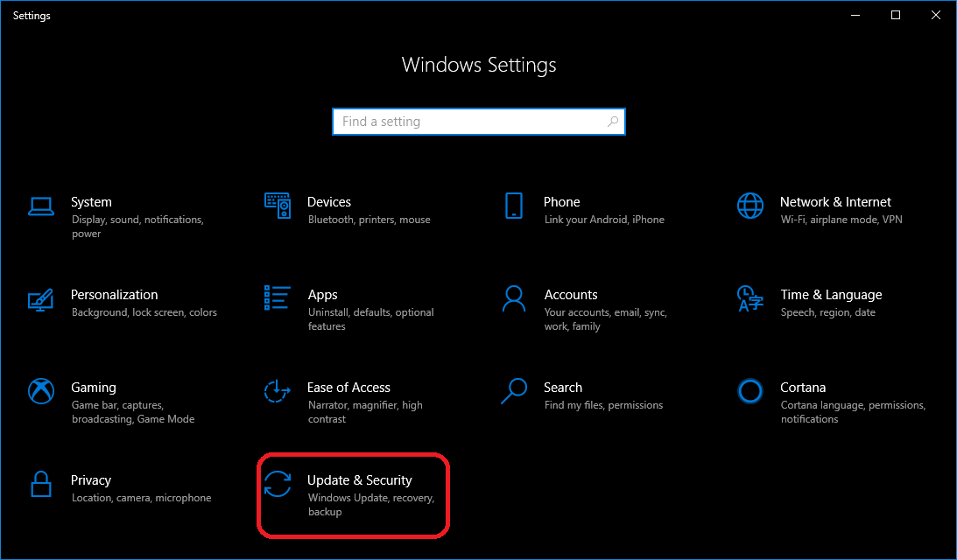The height and width of the screenshot is (560, 957).
Task: Open the Apps heading
Action: click(323, 295)
